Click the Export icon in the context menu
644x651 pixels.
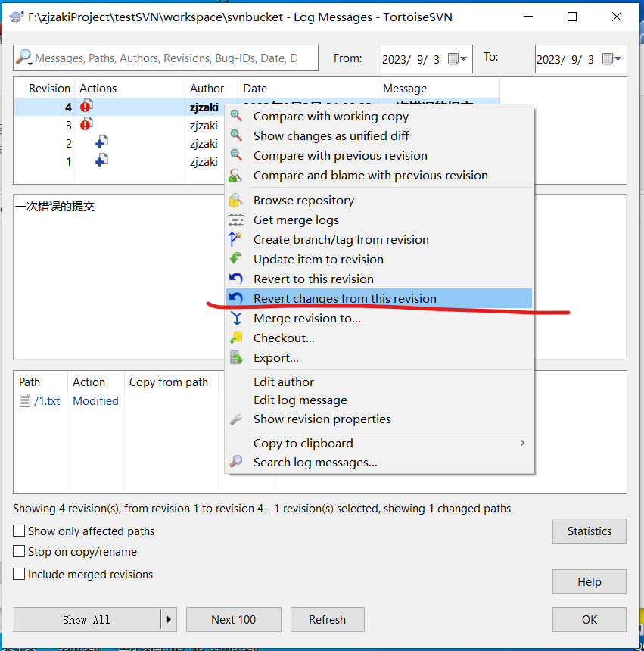coord(236,357)
